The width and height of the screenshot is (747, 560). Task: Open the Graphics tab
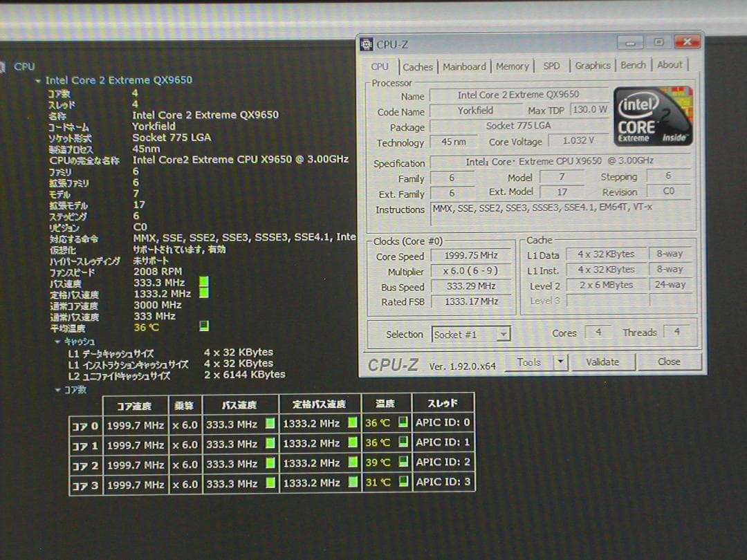coord(593,66)
